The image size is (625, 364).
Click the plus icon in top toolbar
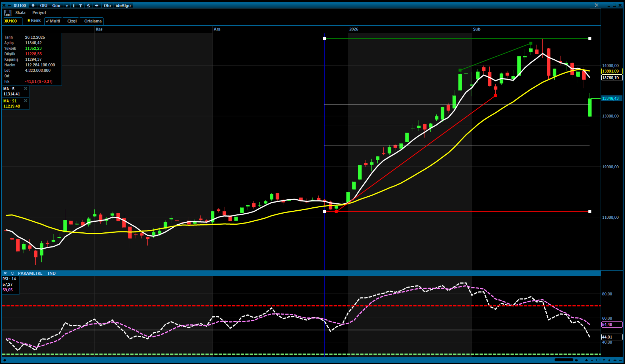67,5
